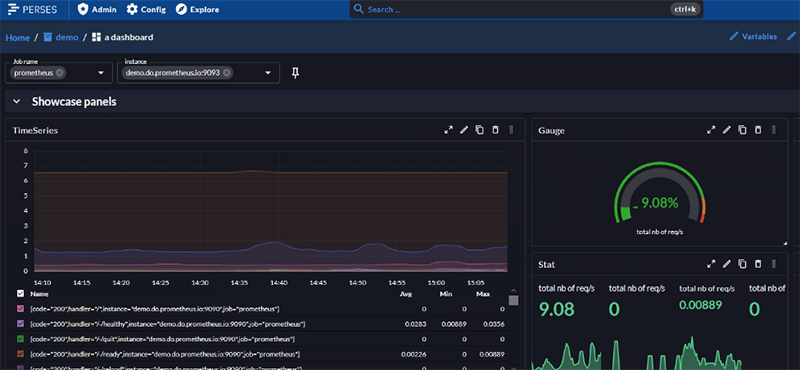Click the 9.08 stat value

[557, 309]
